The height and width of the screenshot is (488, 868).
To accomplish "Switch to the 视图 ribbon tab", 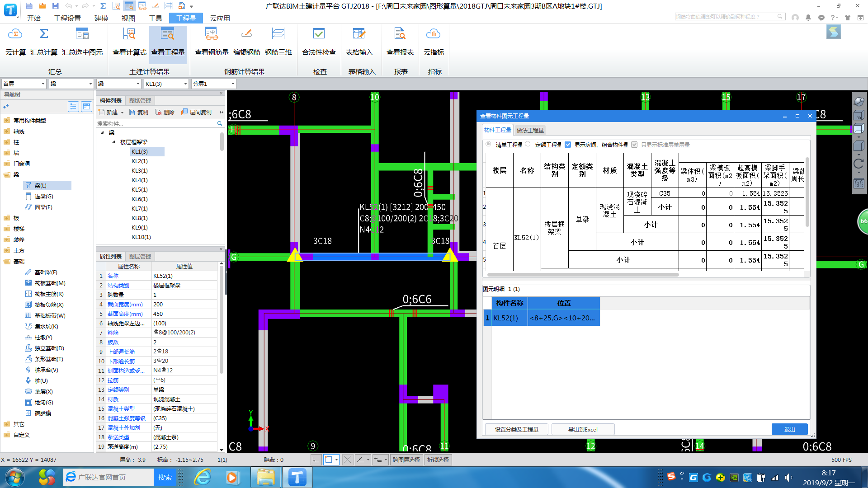I will point(128,18).
